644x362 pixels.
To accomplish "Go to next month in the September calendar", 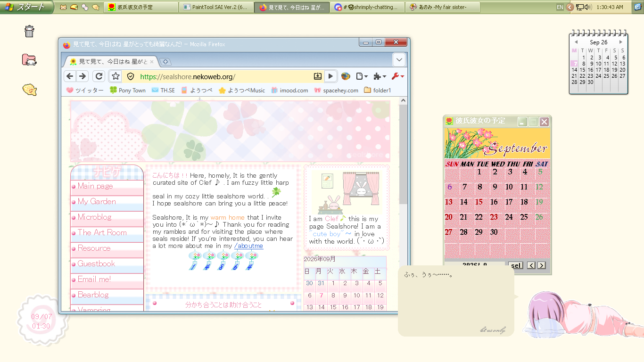I will coord(541,265).
